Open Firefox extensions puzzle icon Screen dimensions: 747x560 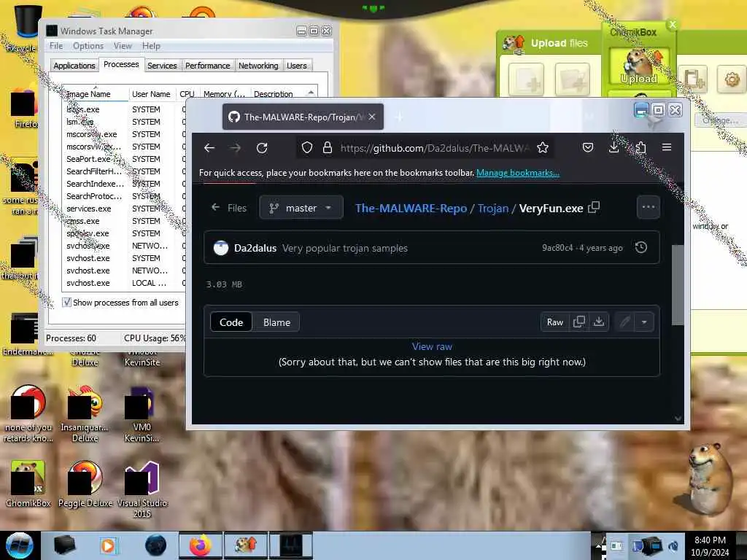click(640, 147)
